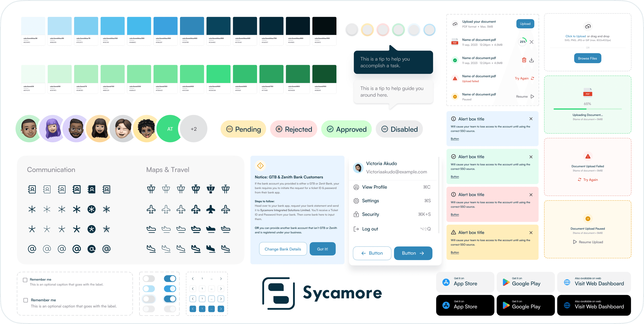This screenshot has width=644, height=324.
Task: Dismiss the yellow Alert box
Action: [x=531, y=233]
